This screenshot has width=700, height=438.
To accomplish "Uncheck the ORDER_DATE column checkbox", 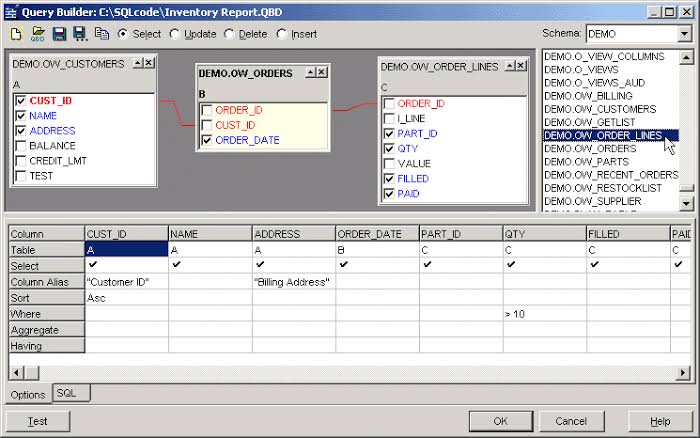I will (x=207, y=140).
